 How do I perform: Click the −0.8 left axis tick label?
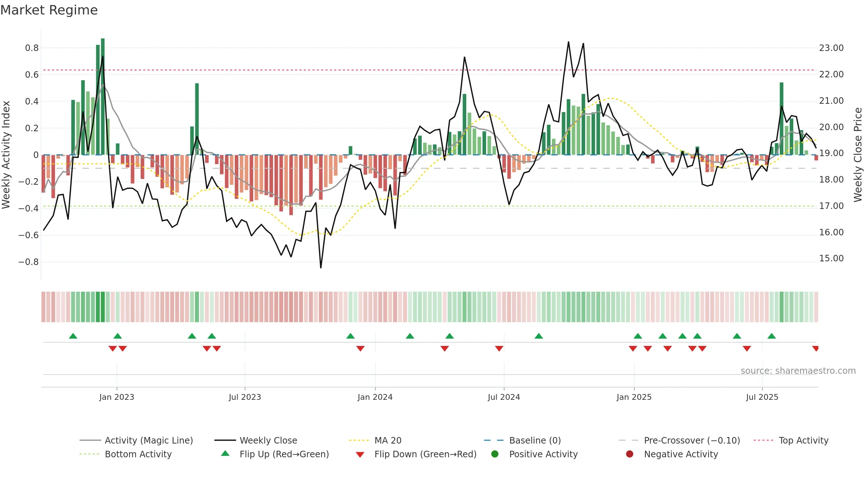pos(29,262)
